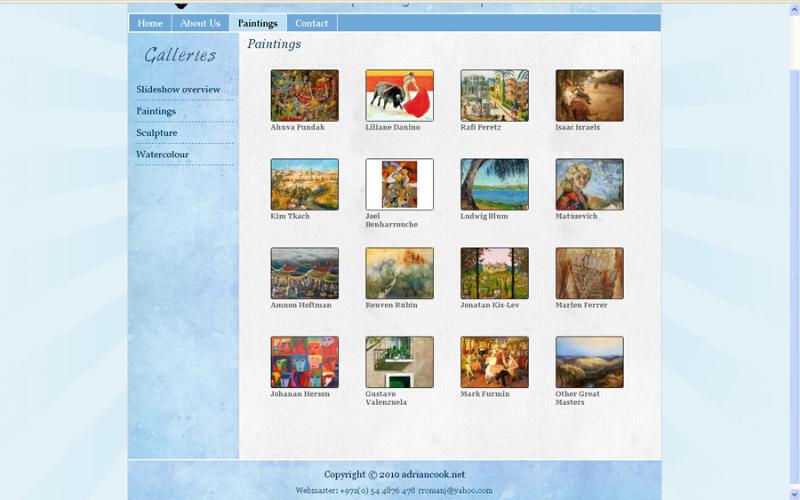This screenshot has width=800, height=500.
Task: Open Isaac Israels painting thumbnail
Action: coord(589,95)
